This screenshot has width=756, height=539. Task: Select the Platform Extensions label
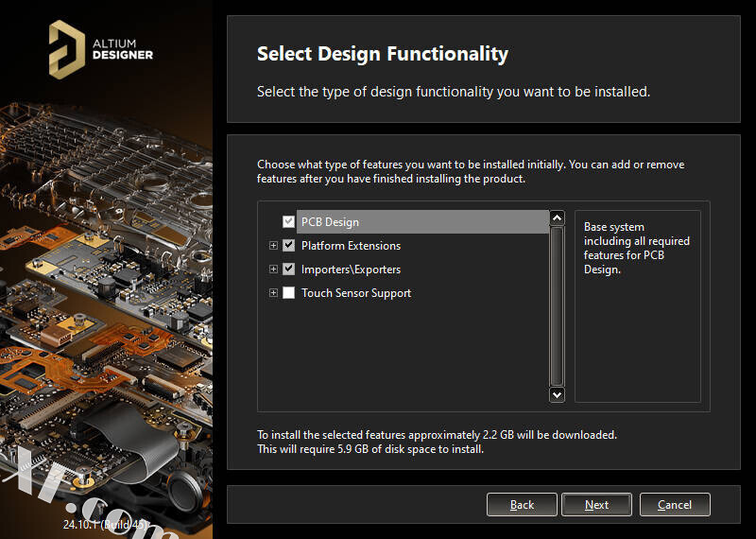(x=351, y=245)
